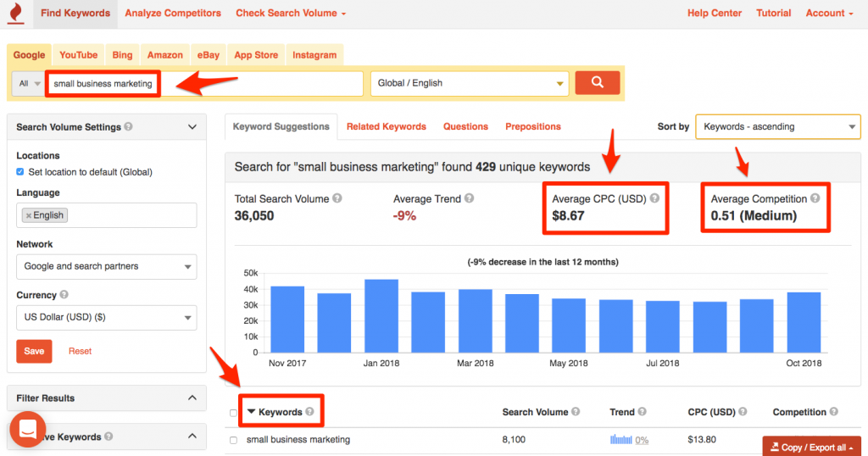The height and width of the screenshot is (456, 868).
Task: Click the Save button
Action: (34, 351)
